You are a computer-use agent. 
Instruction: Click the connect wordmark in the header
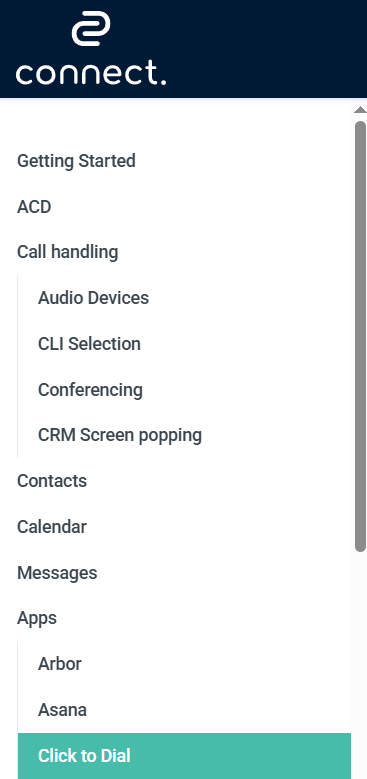click(91, 73)
